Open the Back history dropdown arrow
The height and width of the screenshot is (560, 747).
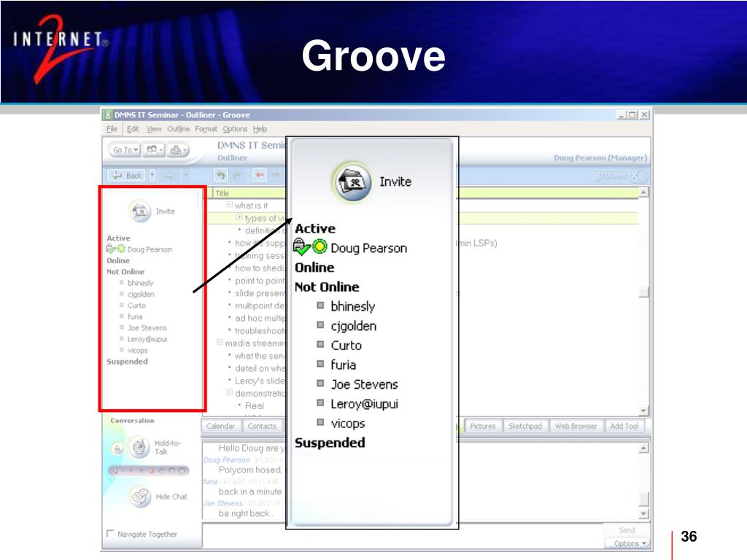pos(152,175)
